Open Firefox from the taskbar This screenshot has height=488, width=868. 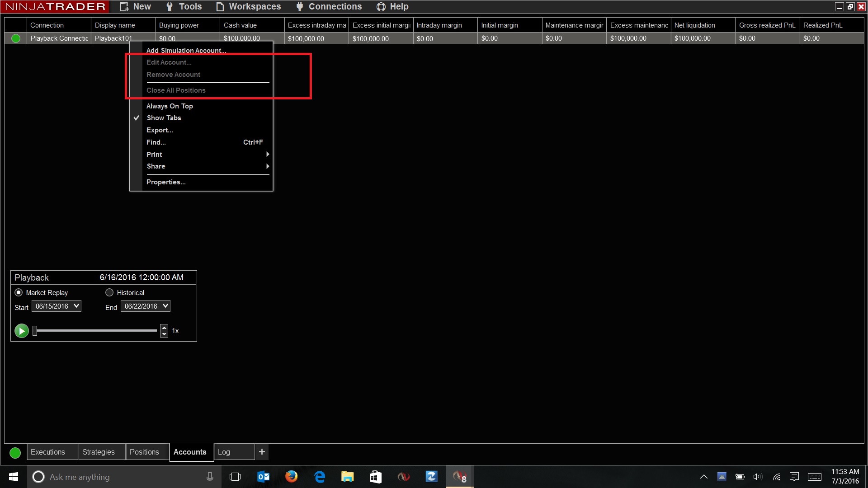292,477
